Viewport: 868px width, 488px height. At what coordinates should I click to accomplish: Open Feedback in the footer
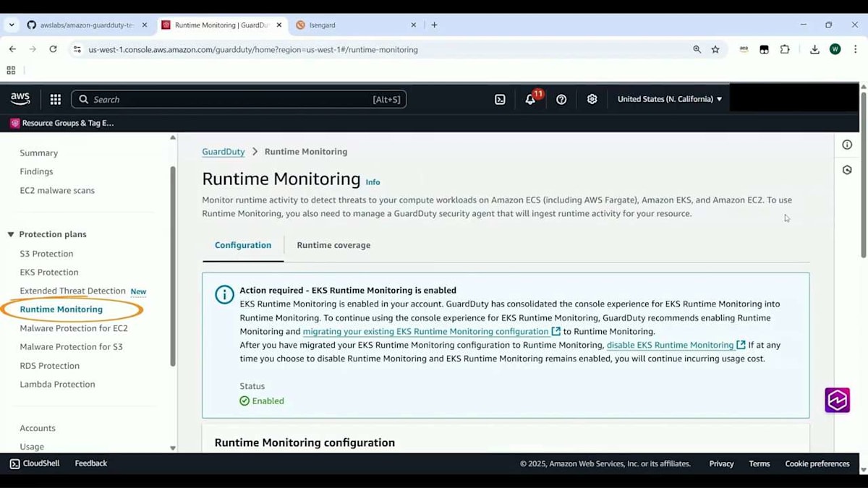point(91,463)
